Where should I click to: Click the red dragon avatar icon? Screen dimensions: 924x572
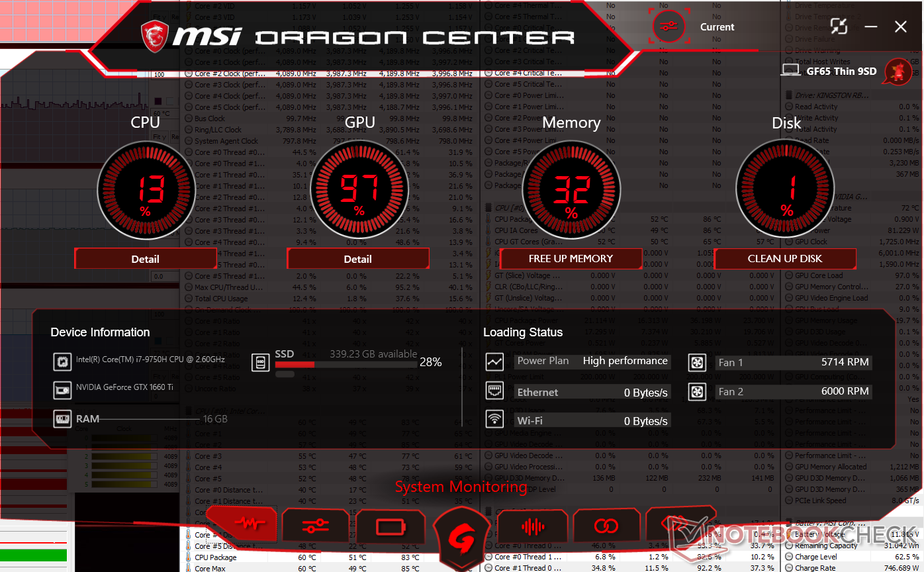coord(899,71)
